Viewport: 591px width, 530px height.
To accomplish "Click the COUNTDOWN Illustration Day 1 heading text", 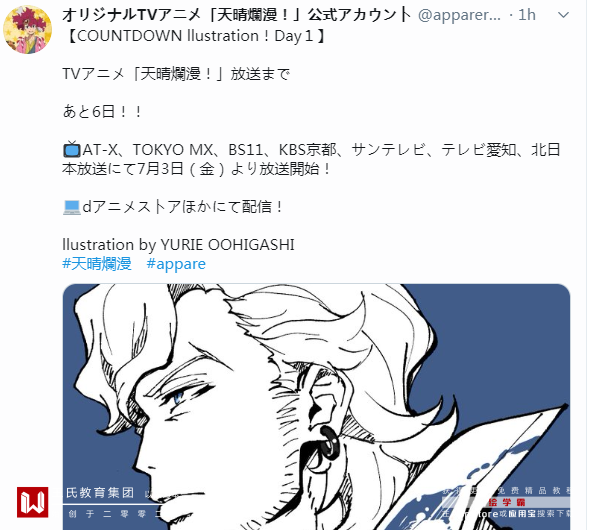I will (x=195, y=36).
